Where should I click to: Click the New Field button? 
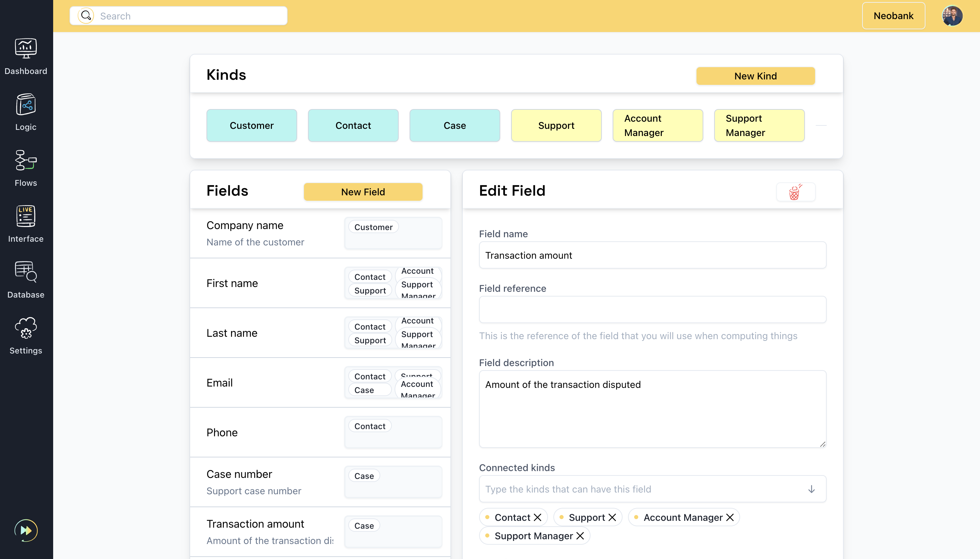[363, 192]
